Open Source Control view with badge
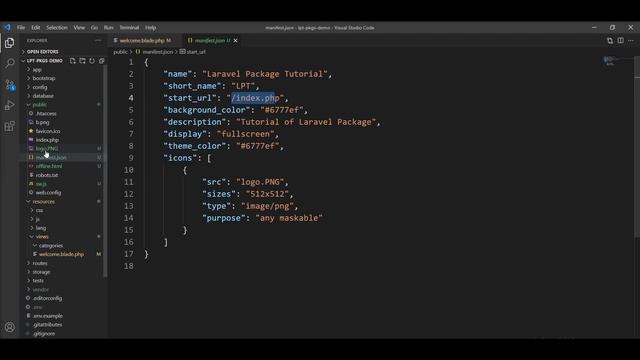Viewport: 640px width, 360px height. (10, 85)
